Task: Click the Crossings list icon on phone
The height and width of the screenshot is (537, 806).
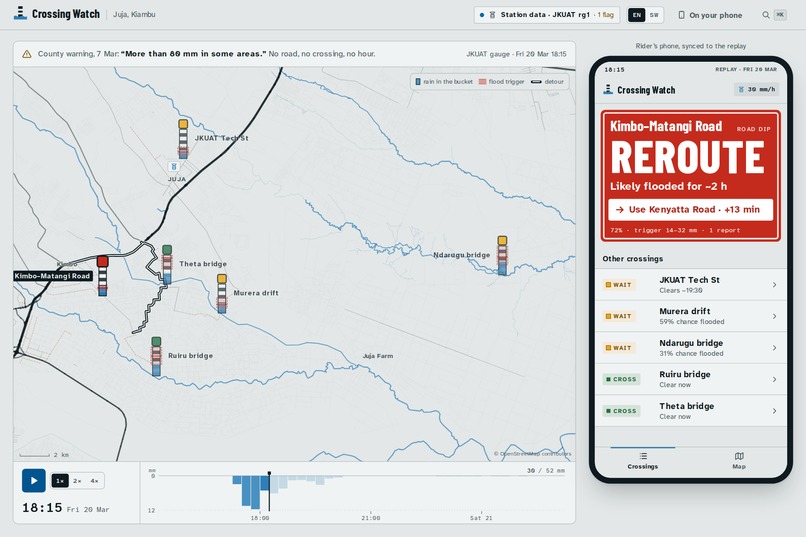Action: click(x=643, y=456)
